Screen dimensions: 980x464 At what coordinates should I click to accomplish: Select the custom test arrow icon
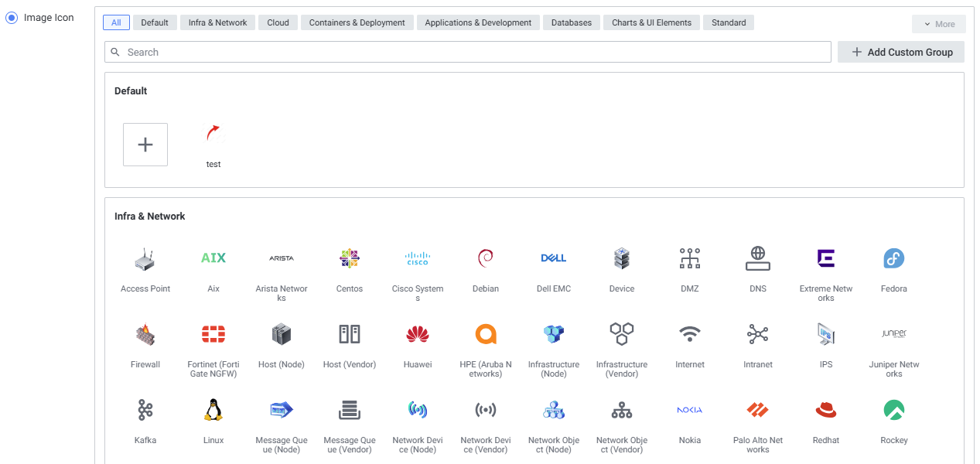click(213, 134)
